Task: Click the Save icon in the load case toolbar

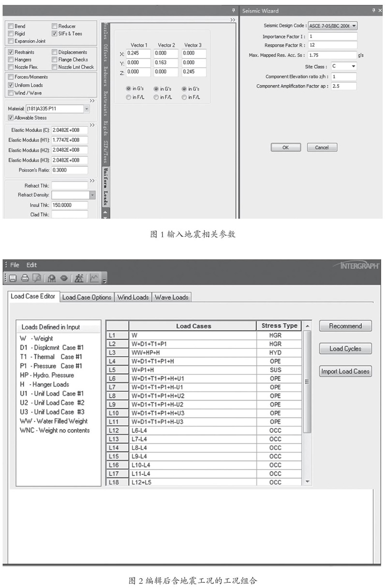Action: click(x=13, y=278)
